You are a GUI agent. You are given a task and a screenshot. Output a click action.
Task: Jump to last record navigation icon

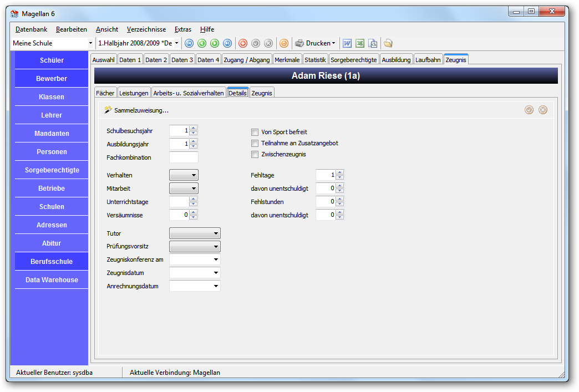pos(227,44)
